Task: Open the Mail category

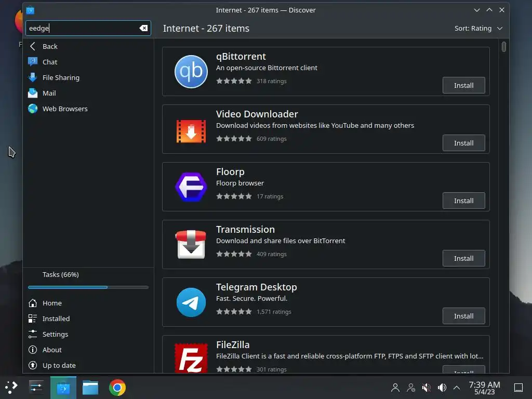Action: tap(88, 94)
